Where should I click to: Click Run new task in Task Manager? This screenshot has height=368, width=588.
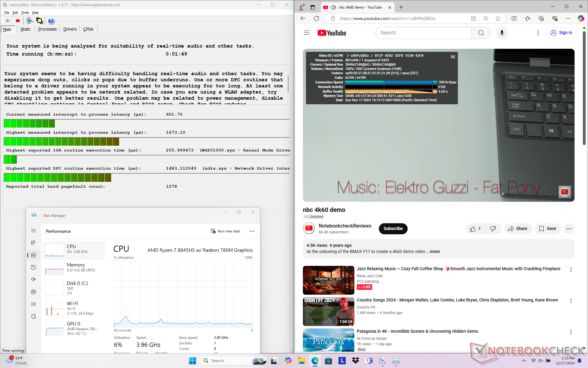click(x=225, y=231)
